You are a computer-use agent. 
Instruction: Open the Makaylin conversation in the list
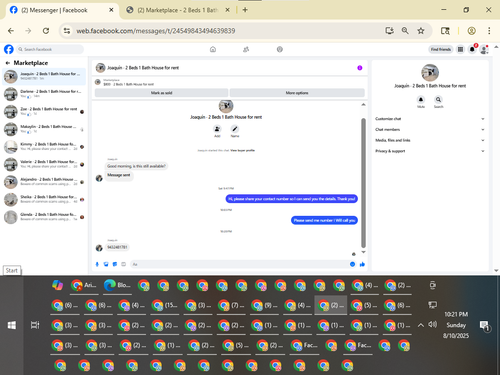(44, 129)
